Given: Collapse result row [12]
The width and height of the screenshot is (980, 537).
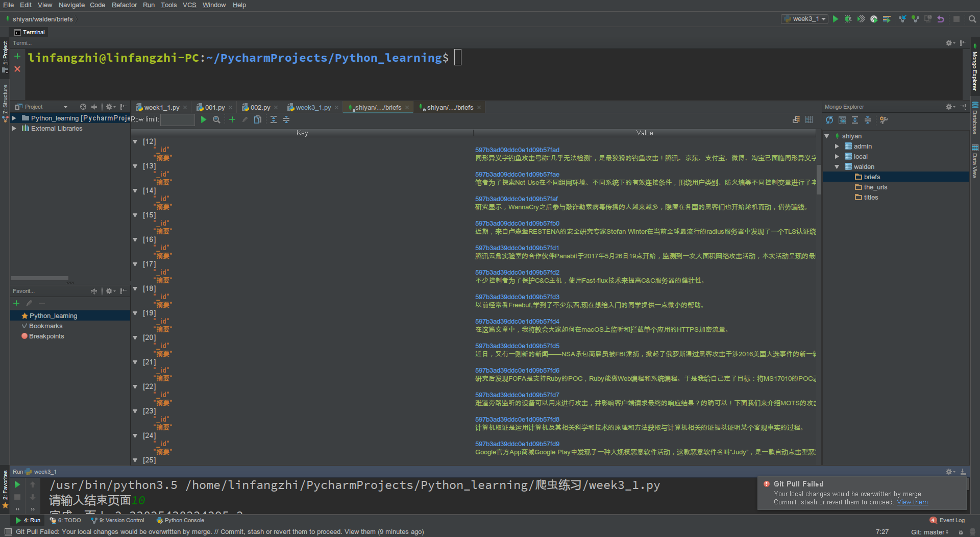Looking at the screenshot, I should click(x=135, y=141).
